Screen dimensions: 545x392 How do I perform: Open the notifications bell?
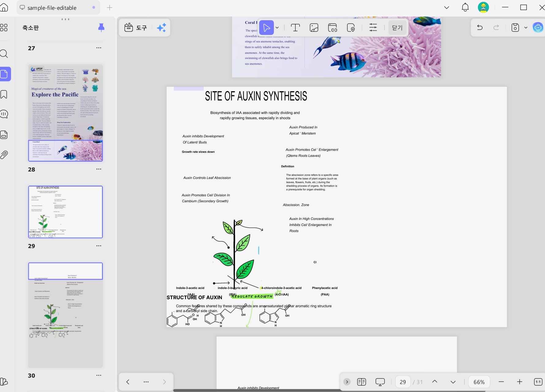coord(465,7)
